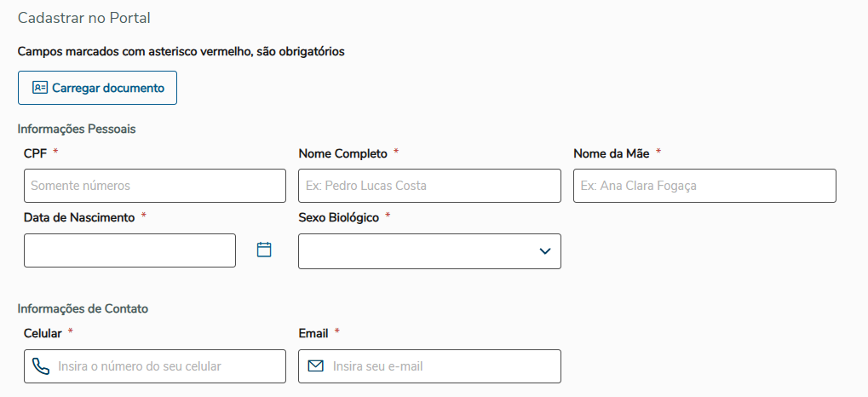
Task: Expand the Sexo Biológico chevron arrow
Action: 544,251
